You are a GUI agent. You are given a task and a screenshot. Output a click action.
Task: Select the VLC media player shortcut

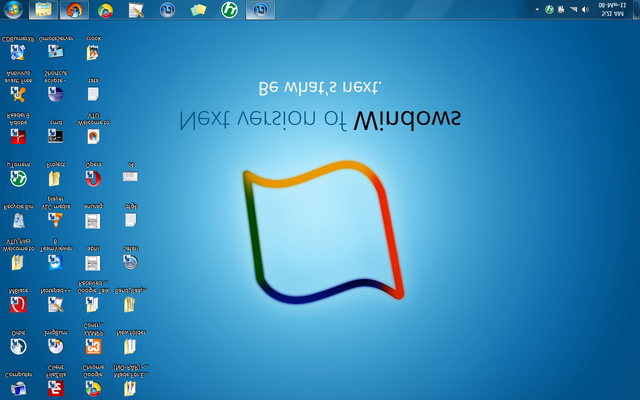pos(56,212)
